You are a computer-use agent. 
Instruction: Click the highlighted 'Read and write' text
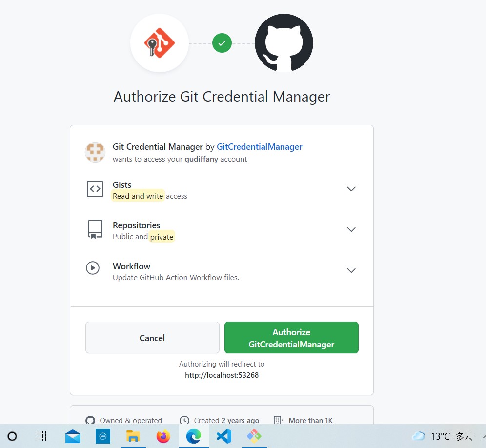[x=138, y=196]
